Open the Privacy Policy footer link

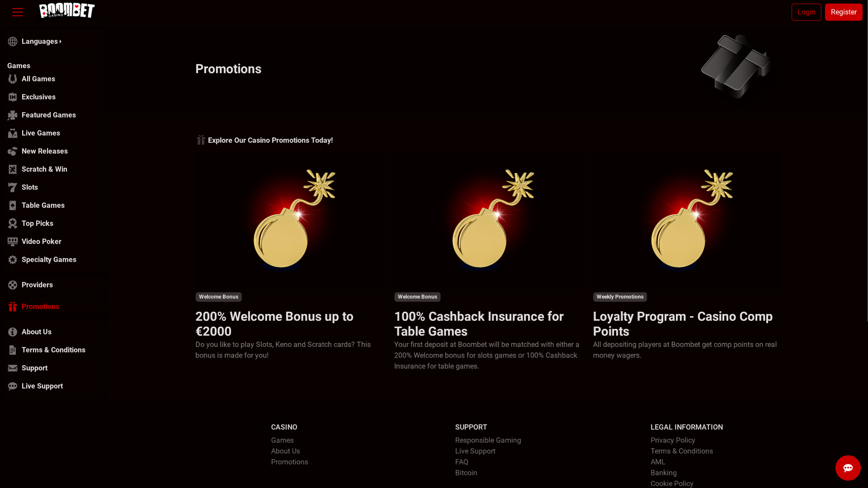click(672, 440)
